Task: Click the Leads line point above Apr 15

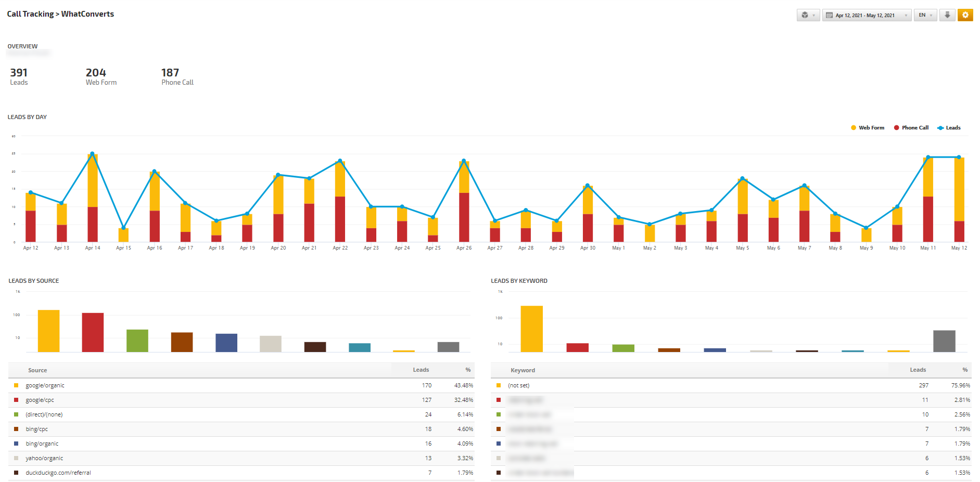Action: coord(123,228)
